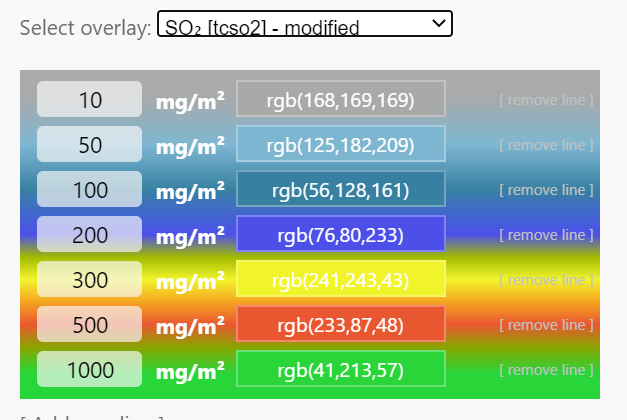This screenshot has width=627, height=420.
Task: Open the blue rgb(76,80,233) color picker
Action: (x=340, y=235)
